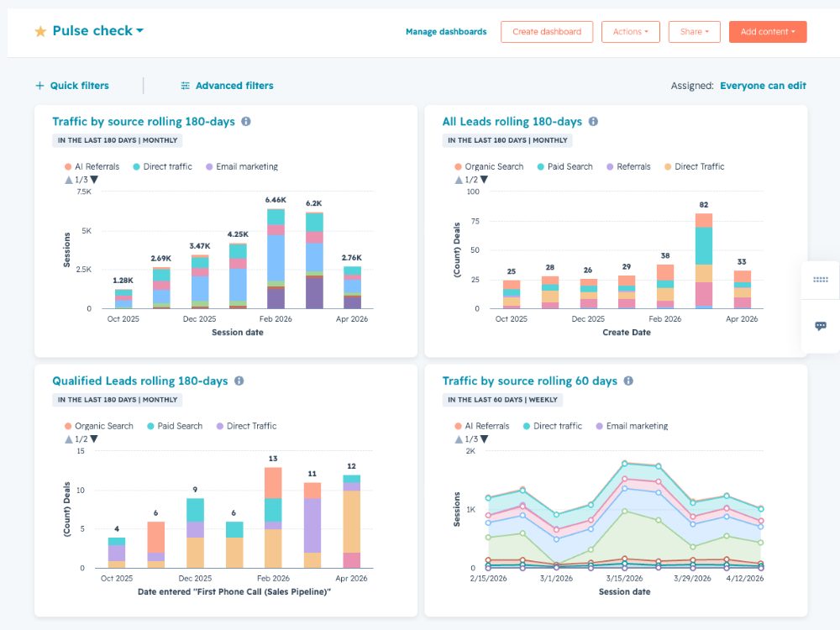
Task: Click the 1.28K Oct 2025 sessions bar
Action: [123, 299]
